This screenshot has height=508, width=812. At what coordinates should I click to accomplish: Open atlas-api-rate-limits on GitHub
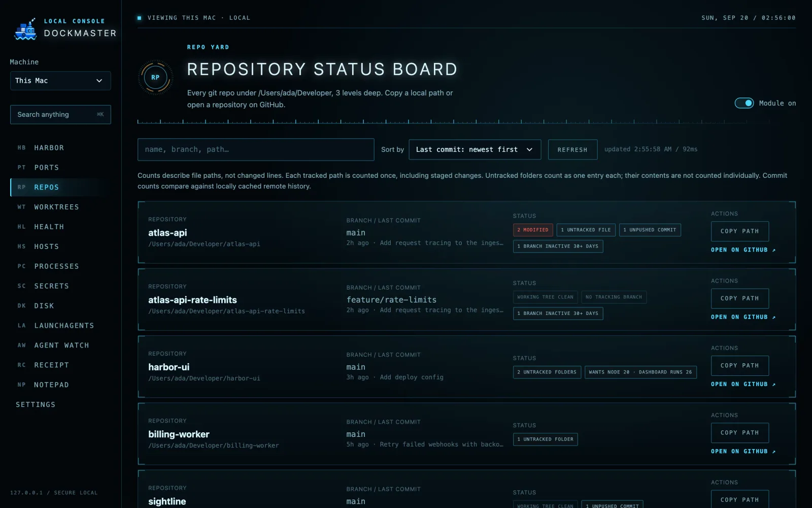(x=743, y=317)
